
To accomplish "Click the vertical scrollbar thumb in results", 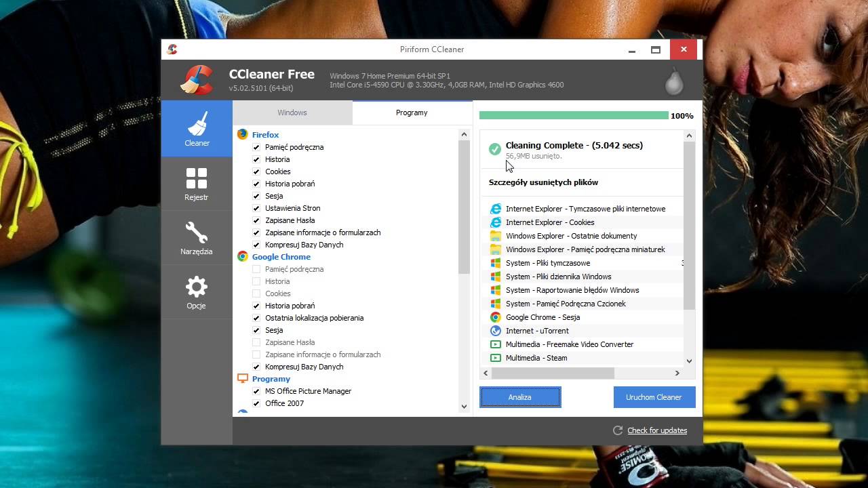I will point(689,226).
